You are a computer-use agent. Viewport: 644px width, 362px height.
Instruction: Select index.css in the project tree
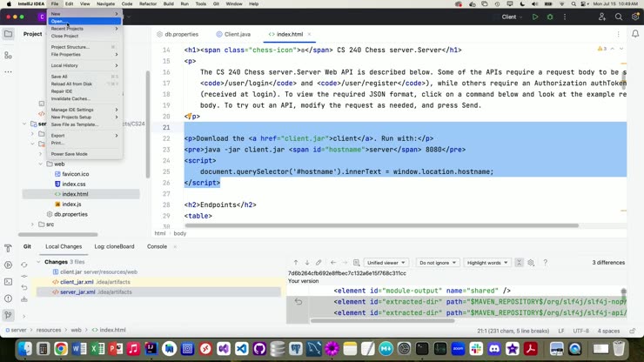click(x=74, y=184)
